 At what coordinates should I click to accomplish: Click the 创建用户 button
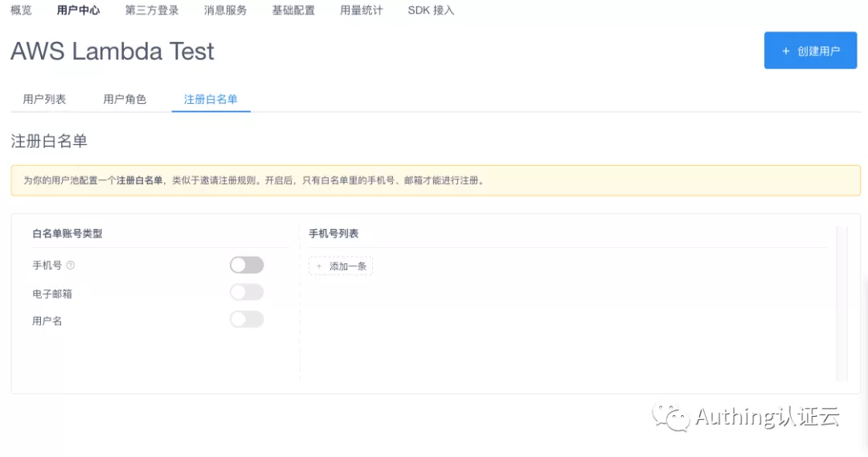pos(810,51)
